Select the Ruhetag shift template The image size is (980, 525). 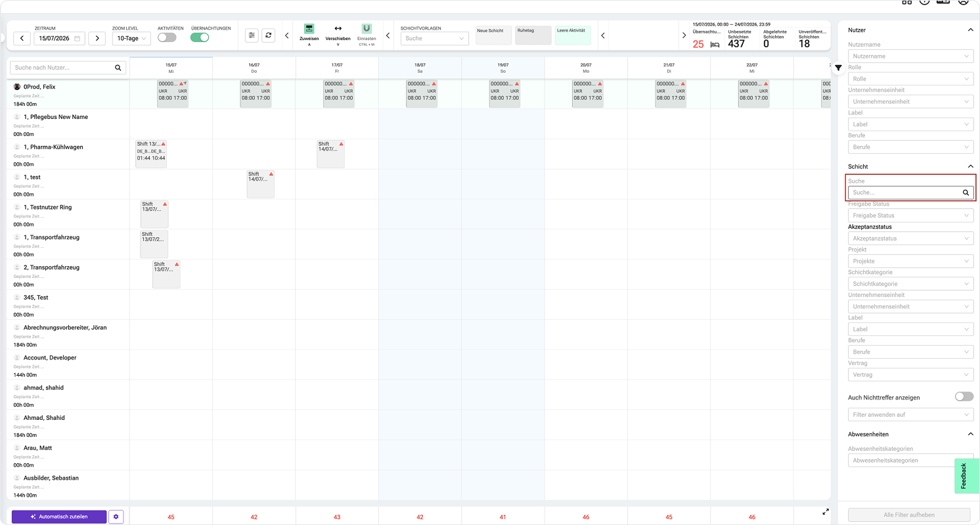pyautogui.click(x=532, y=35)
